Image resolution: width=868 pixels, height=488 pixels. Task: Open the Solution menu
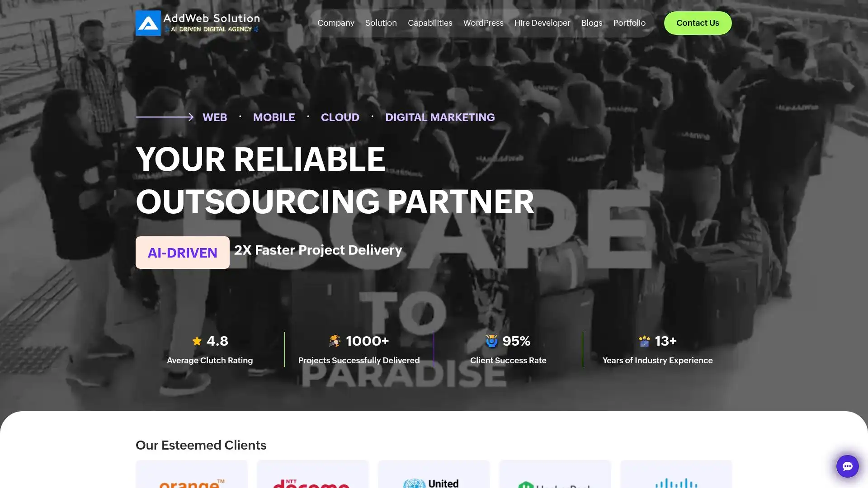[x=381, y=23]
